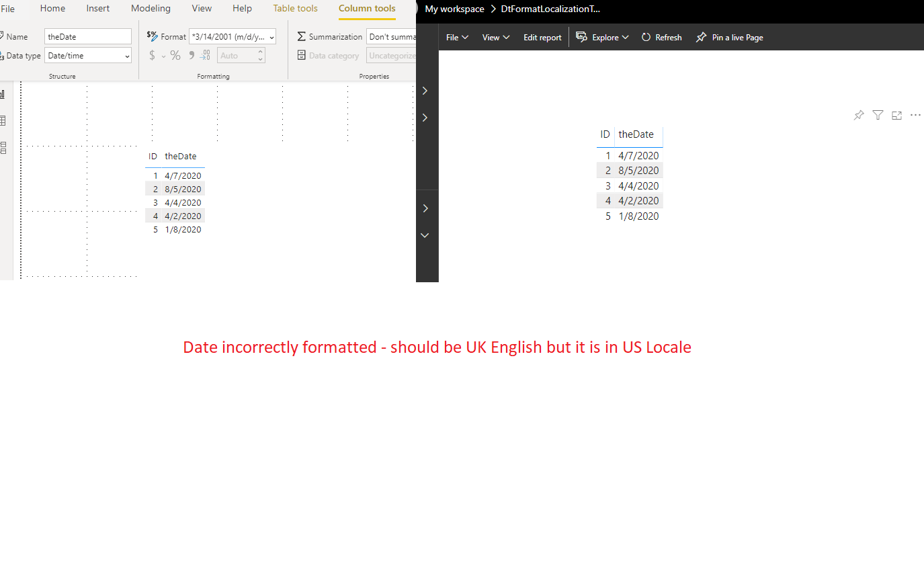
Task: Expand the top chevron in service side pane
Action: point(425,90)
